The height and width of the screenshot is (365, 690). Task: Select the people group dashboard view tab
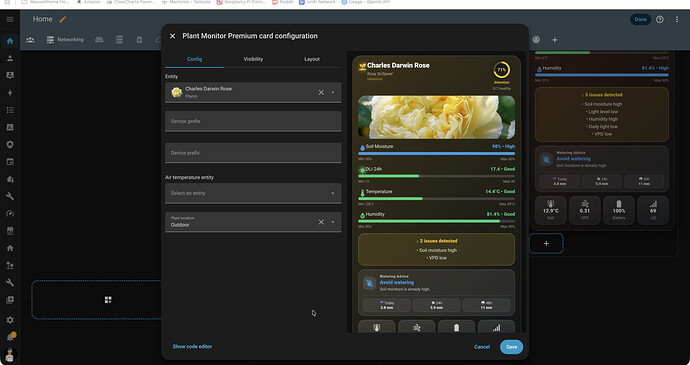[x=30, y=40]
